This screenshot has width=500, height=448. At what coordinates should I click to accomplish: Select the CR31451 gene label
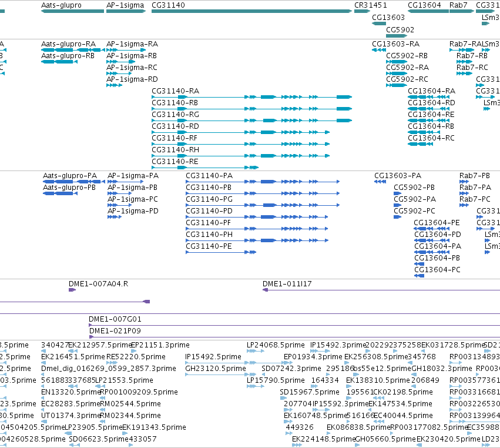[371, 5]
